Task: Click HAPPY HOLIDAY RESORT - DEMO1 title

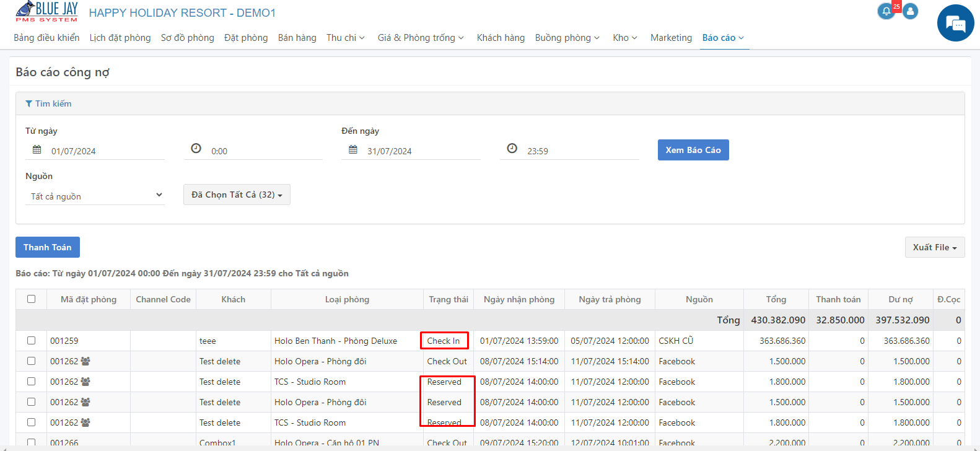Action: click(x=182, y=13)
